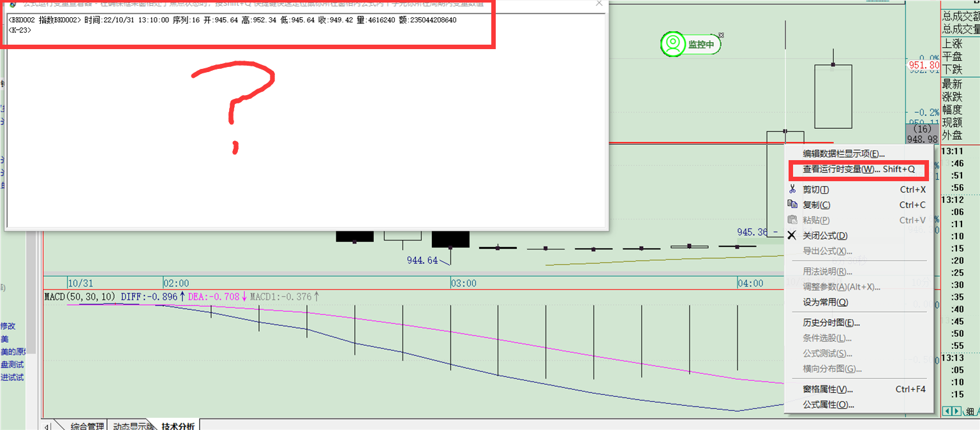Select the 细 tab at bottom right
Viewport: 980px width, 430px height.
(x=970, y=411)
